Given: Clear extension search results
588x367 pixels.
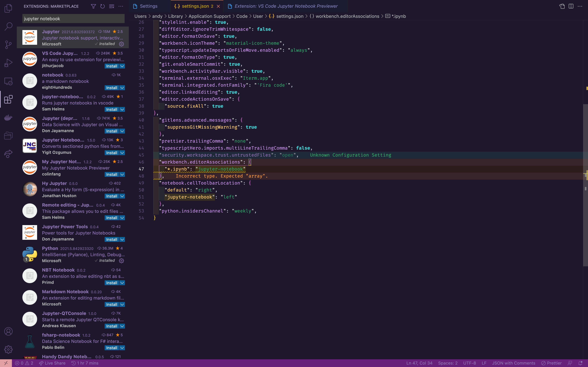Looking at the screenshot, I should (111, 6).
